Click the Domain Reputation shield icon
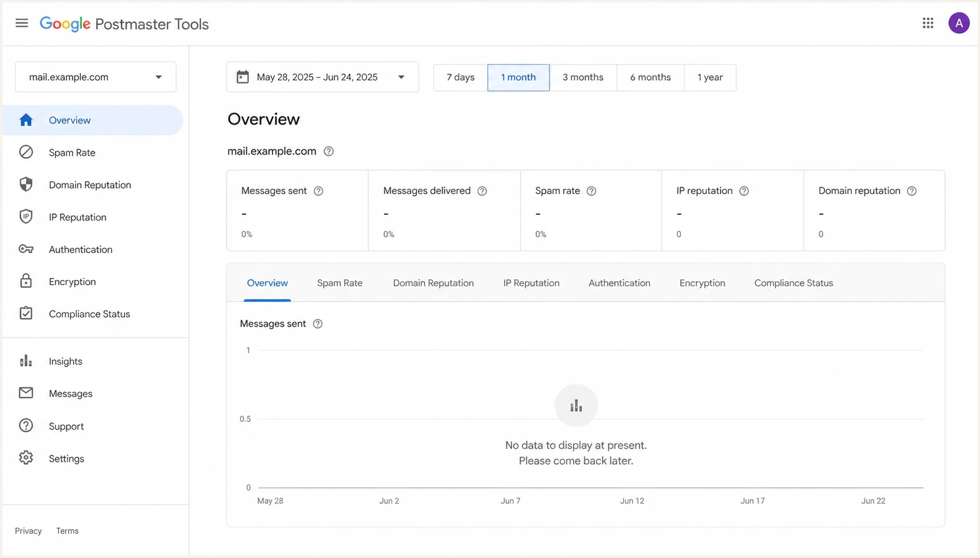The image size is (980, 558). 26,185
